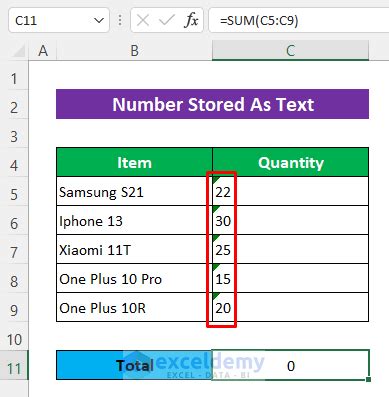This screenshot has height=397, width=389.
Task: Select the quantity cell with 25
Action: (290, 249)
